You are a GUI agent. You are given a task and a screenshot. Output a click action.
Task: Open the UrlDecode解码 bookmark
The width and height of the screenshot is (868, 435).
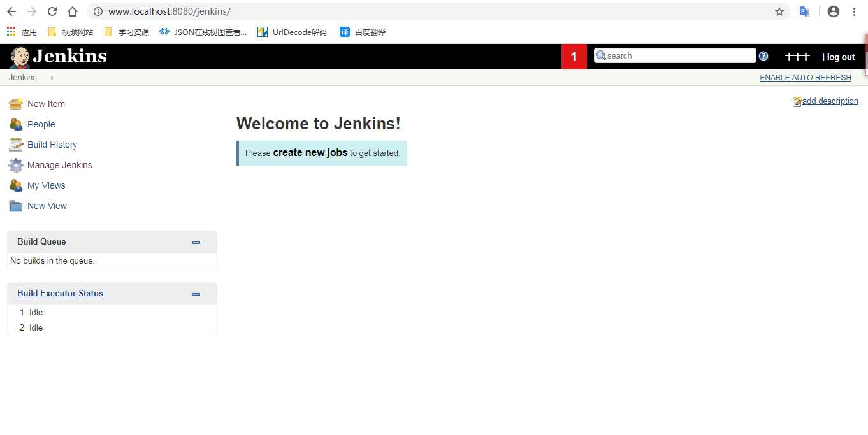(292, 32)
